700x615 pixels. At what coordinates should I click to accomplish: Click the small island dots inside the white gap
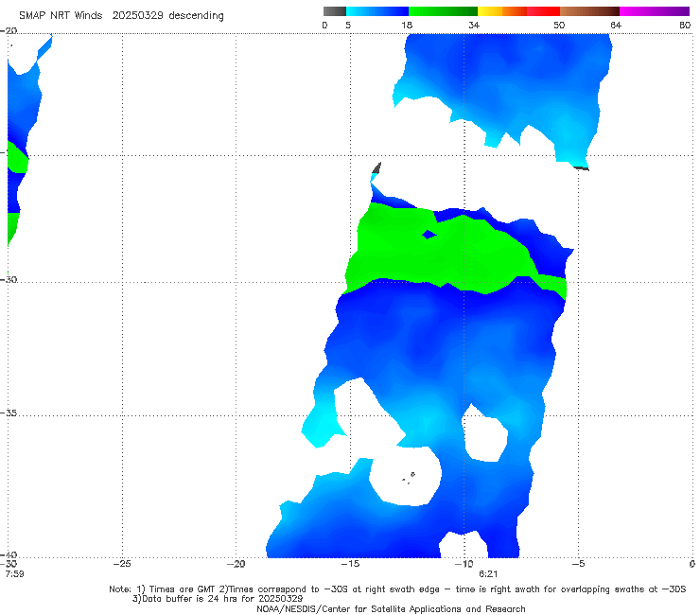pos(409,478)
